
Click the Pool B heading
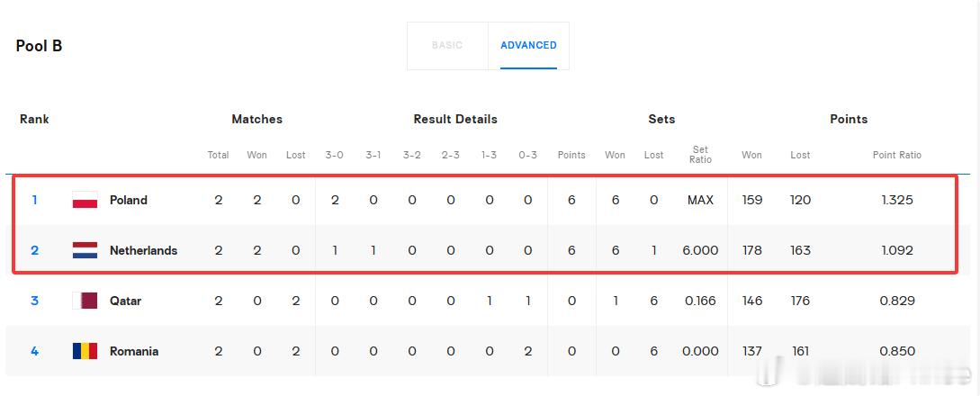point(39,46)
